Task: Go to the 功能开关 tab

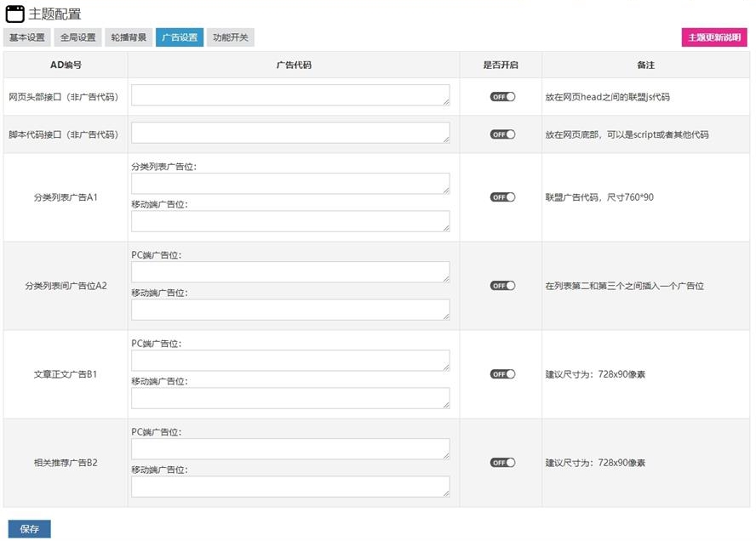Action: pos(231,37)
